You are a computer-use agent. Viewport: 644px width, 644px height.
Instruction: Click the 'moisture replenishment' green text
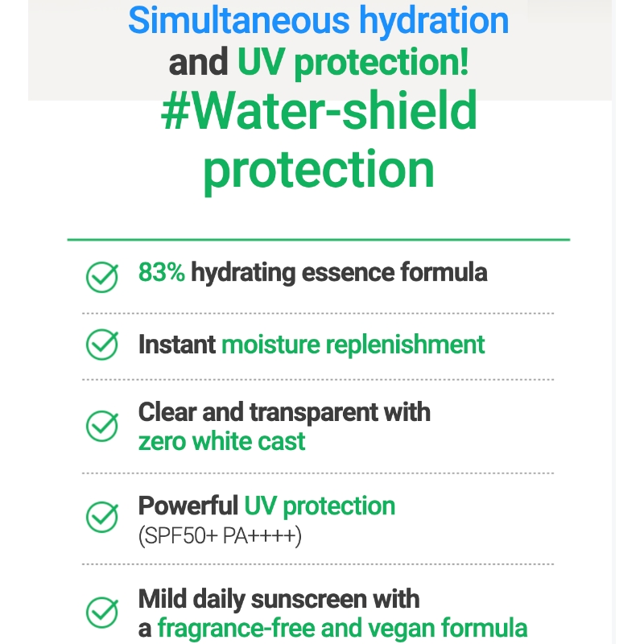(353, 345)
